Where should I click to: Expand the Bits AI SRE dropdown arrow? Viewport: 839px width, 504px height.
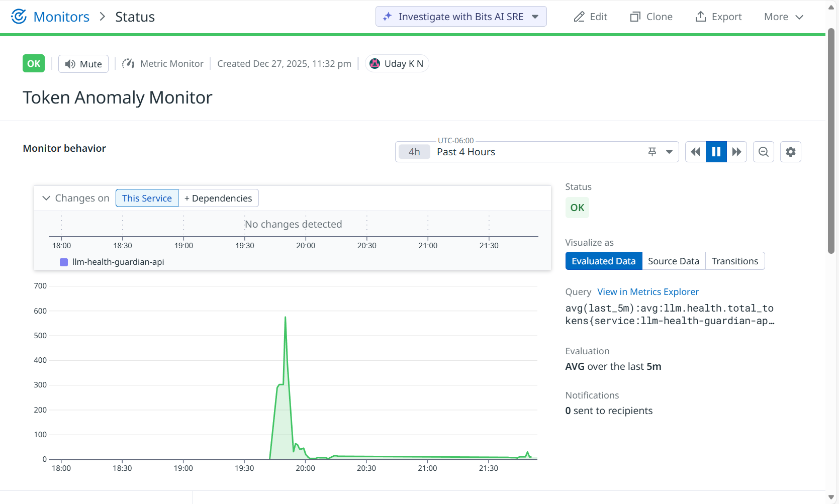coord(535,17)
